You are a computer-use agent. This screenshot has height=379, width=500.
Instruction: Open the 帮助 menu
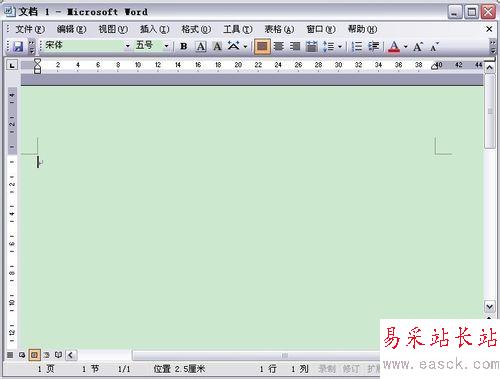(362, 29)
